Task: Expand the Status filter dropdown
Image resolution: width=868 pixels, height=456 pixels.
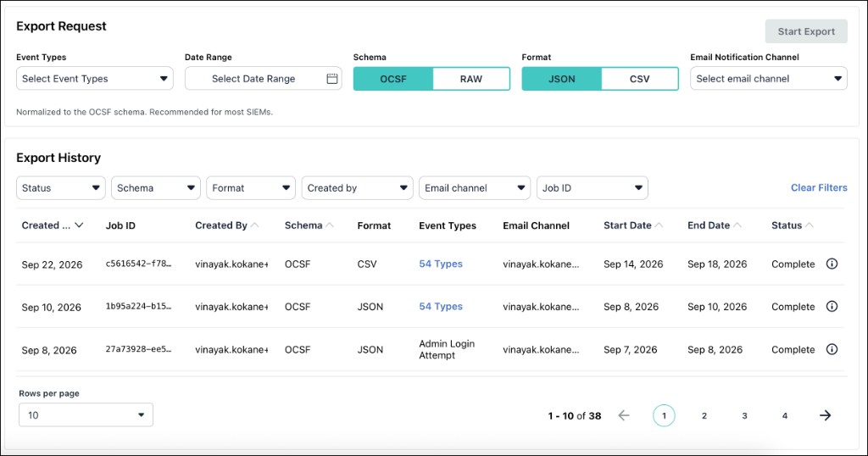Action: 61,188
